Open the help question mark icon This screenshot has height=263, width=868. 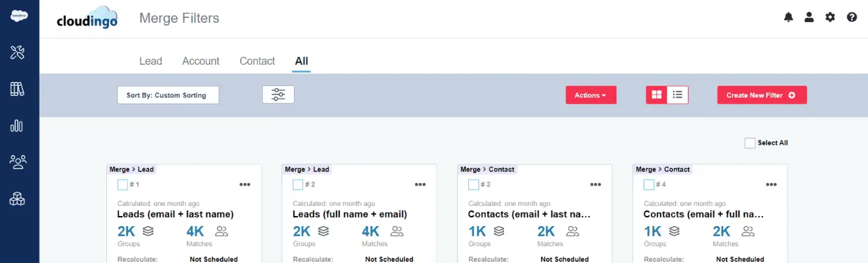coord(851,17)
